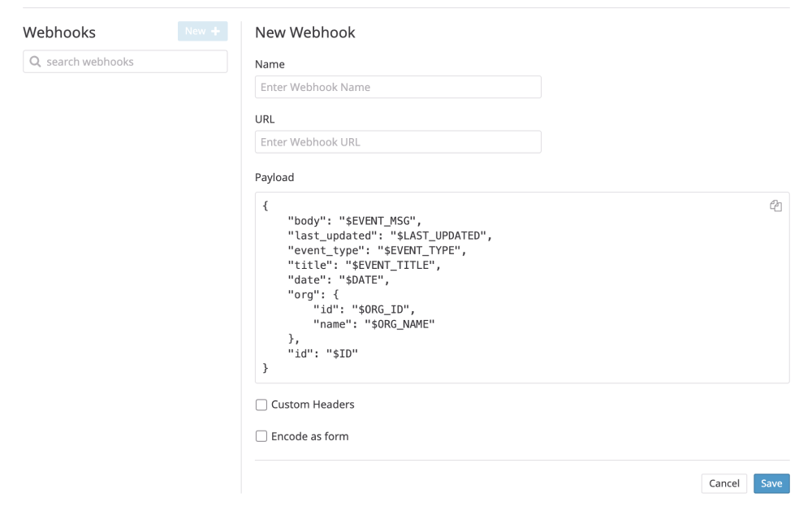
Task: Click the Payload section label
Action: [x=274, y=177]
